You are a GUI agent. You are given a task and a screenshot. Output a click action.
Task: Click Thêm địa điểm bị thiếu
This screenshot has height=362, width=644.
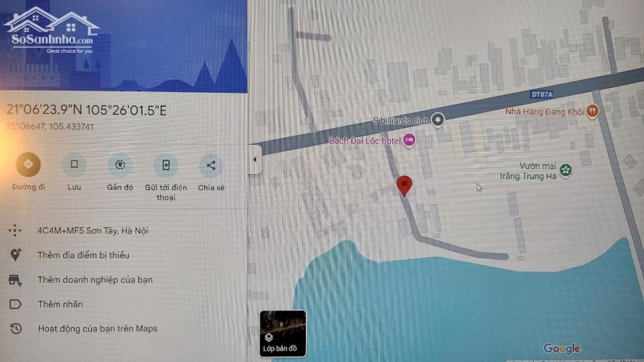[83, 255]
